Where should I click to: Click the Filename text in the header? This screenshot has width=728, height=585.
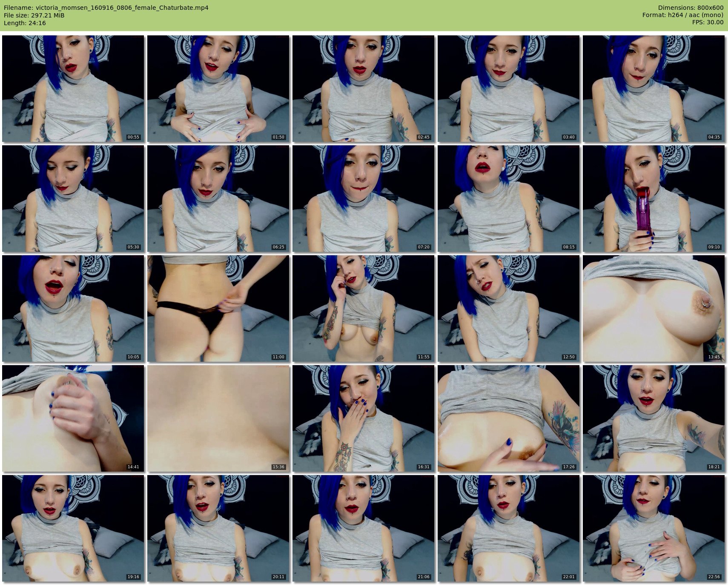coord(106,8)
